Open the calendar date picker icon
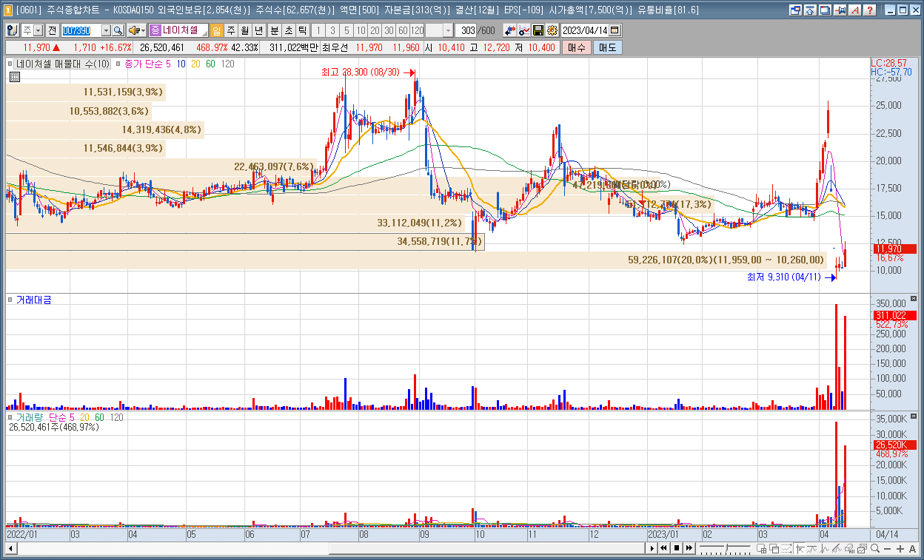Image resolution: width=924 pixels, height=560 pixels. coord(615,30)
